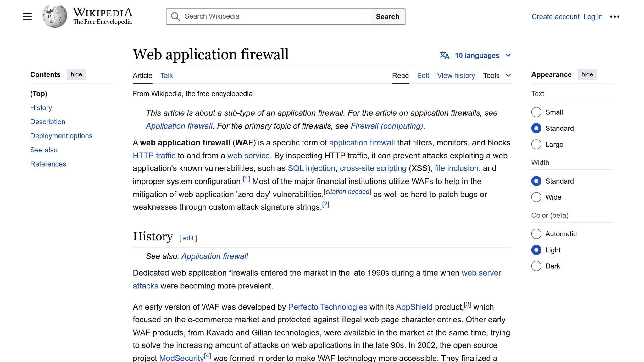This screenshot has height=362, width=644.
Task: Switch to the Talk tab
Action: [x=166, y=75]
